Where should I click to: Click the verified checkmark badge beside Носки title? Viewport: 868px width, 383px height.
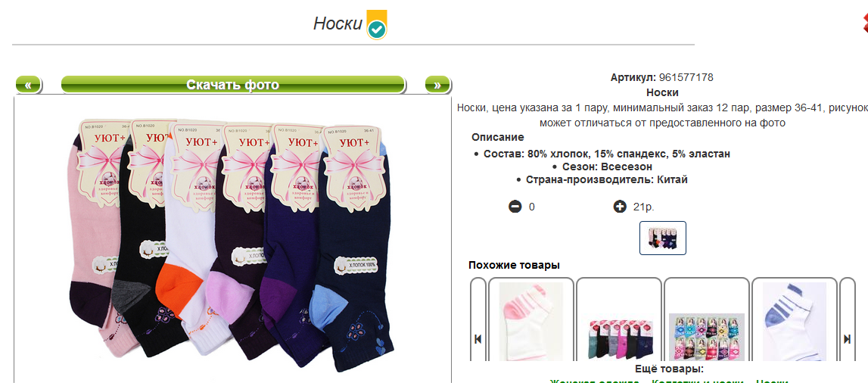[x=377, y=25]
